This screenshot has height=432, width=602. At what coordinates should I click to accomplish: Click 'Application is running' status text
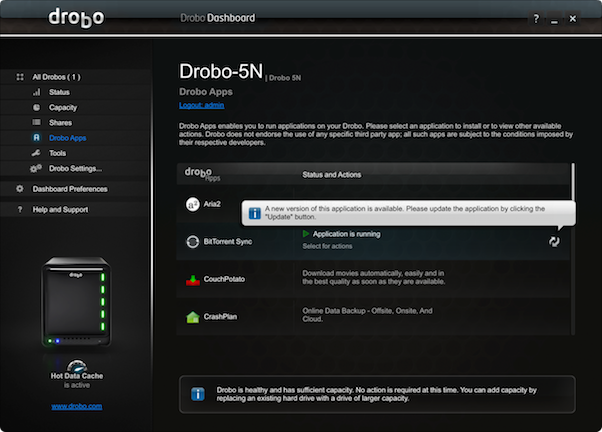coord(347,234)
